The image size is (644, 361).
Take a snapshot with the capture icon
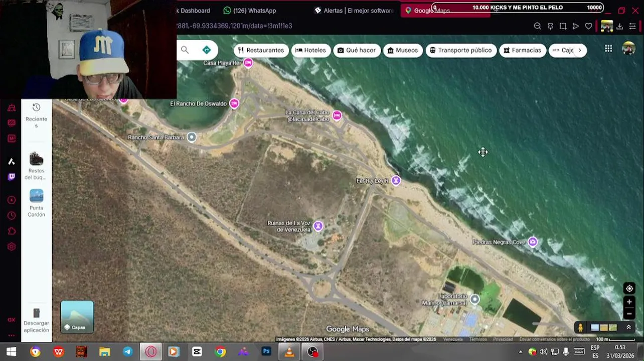(x=563, y=26)
